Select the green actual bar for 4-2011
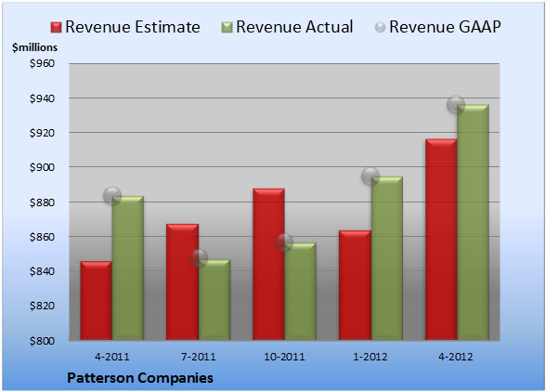Viewport: 546px width, 392px height. coord(128,268)
